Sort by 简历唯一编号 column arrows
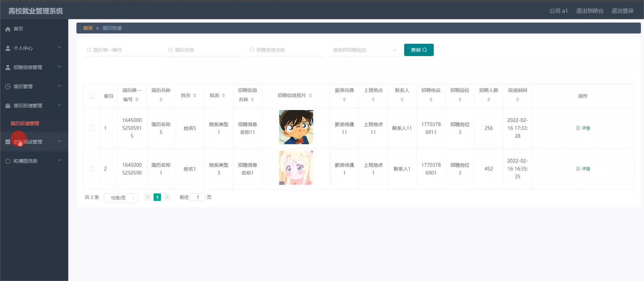 tap(137, 100)
